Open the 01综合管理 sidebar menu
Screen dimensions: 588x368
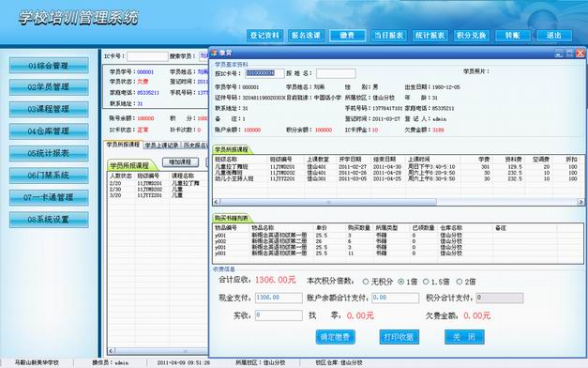tap(49, 66)
